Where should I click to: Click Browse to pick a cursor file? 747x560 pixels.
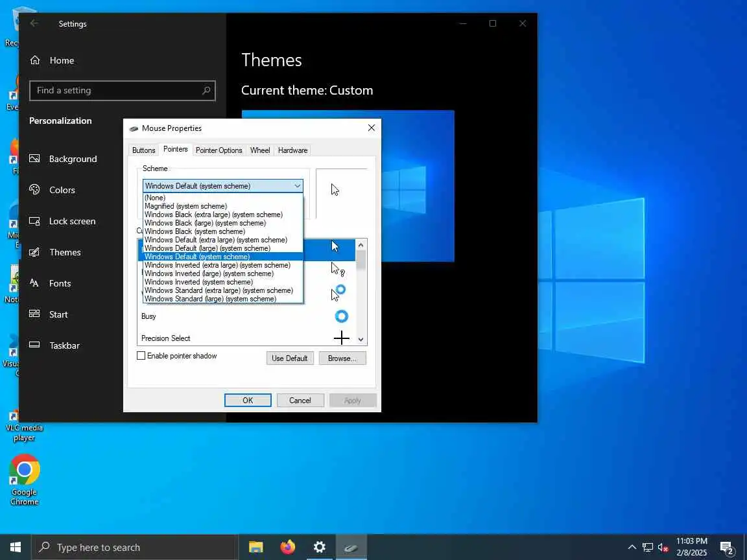[342, 358]
